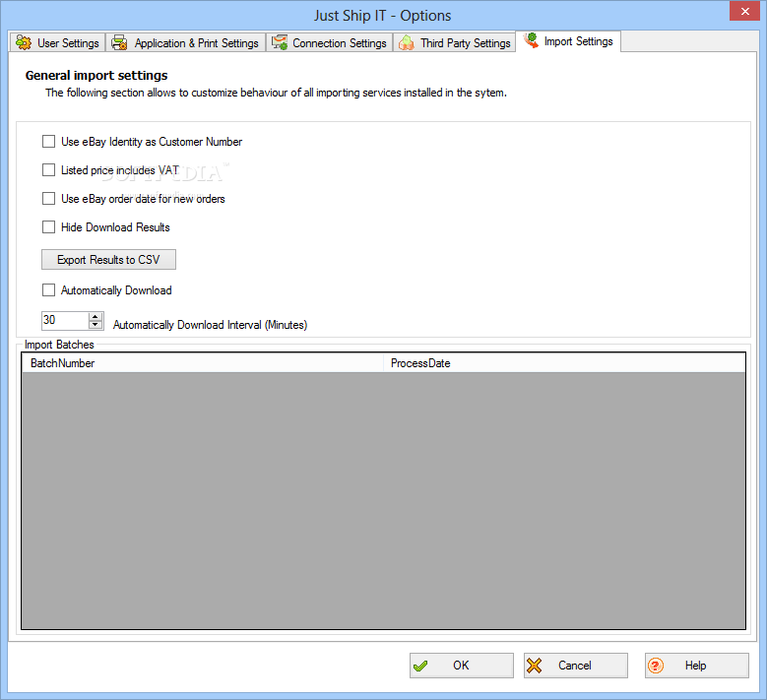The height and width of the screenshot is (700, 767).
Task: Click the green checkmark icon on OK
Action: pyautogui.click(x=420, y=666)
